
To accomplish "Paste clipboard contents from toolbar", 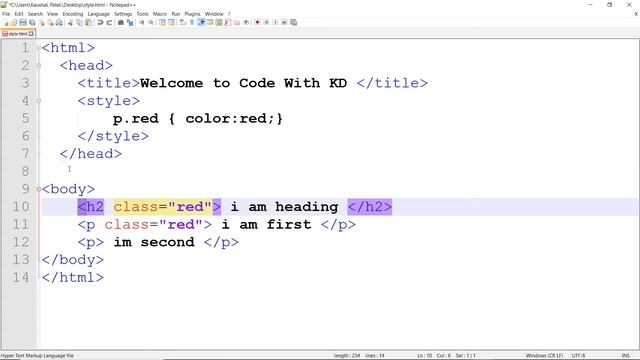I will pos(88,22).
